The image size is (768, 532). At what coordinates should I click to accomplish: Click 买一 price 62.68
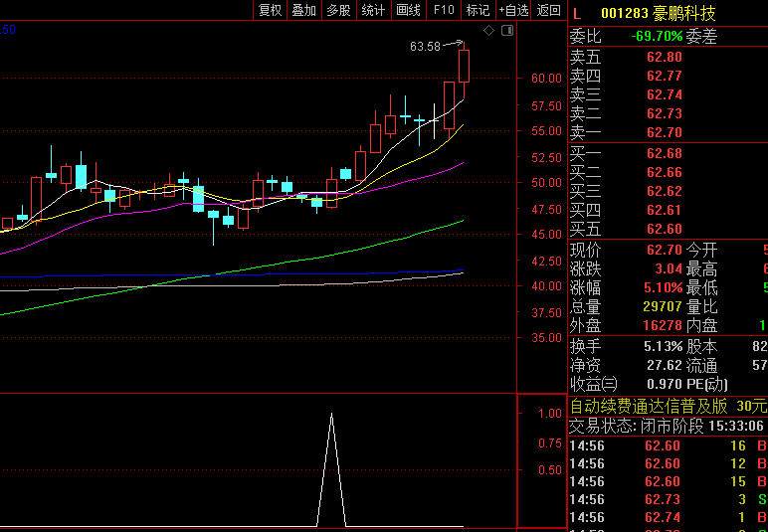[x=665, y=154]
